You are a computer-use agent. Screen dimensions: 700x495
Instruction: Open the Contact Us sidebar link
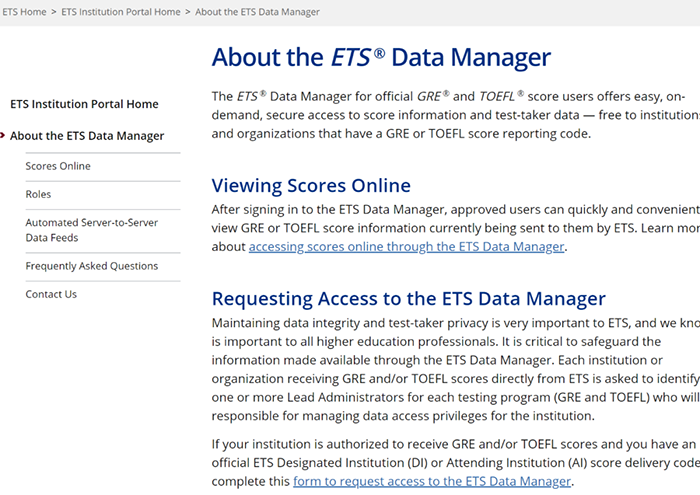coord(51,294)
